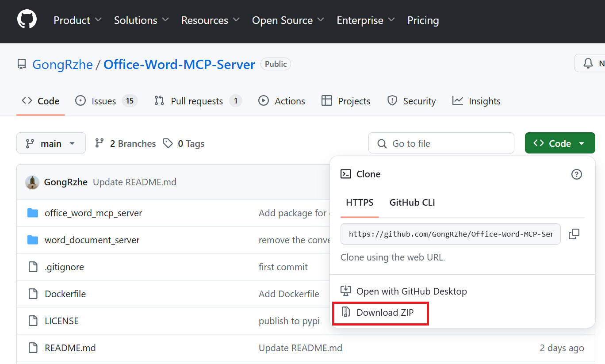Select the HTTPS clone tab
This screenshot has width=605, height=364.
tap(360, 203)
